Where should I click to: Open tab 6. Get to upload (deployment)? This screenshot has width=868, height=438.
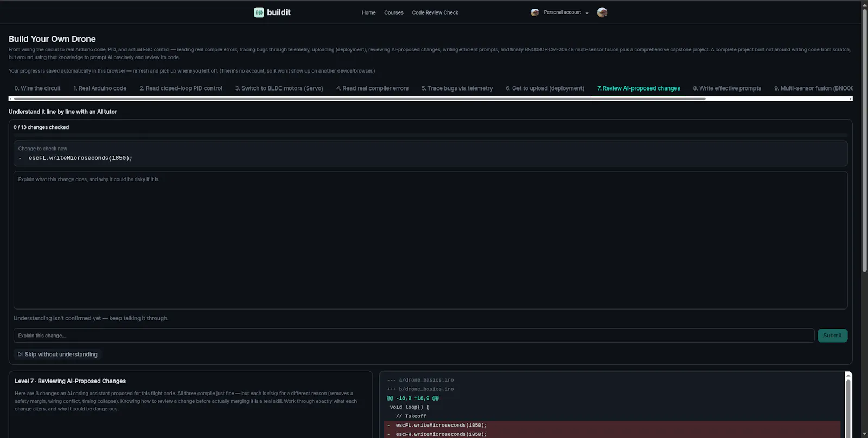pos(545,88)
